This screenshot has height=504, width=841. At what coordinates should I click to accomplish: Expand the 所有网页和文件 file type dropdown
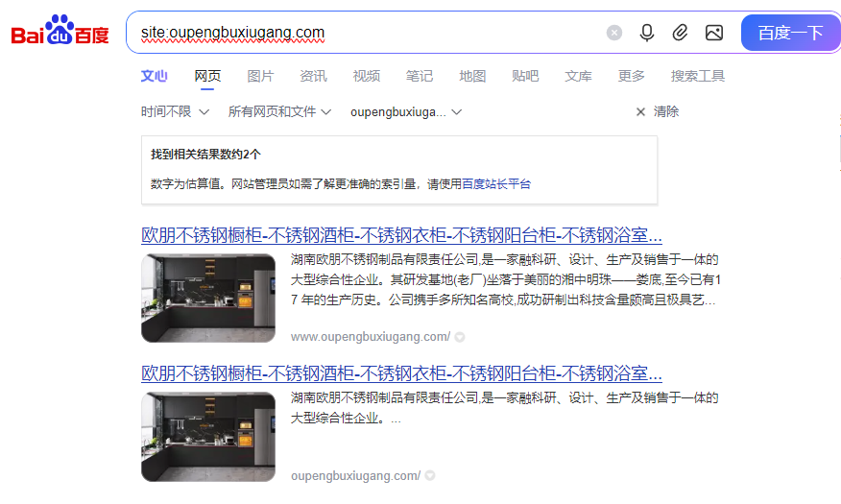pos(279,111)
